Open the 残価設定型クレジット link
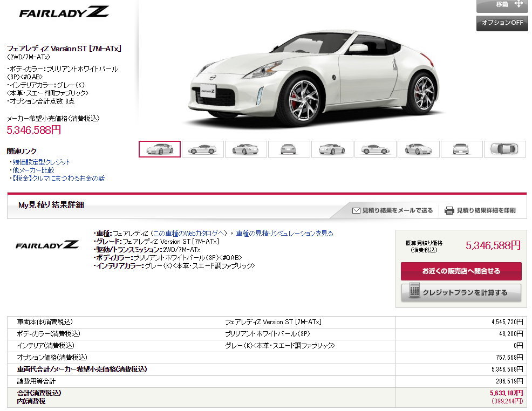This screenshot has height=411, width=532. click(41, 162)
